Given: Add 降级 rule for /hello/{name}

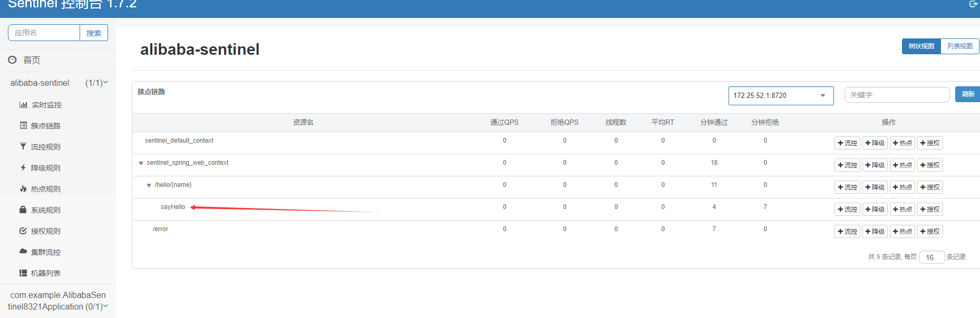Looking at the screenshot, I should (x=875, y=187).
